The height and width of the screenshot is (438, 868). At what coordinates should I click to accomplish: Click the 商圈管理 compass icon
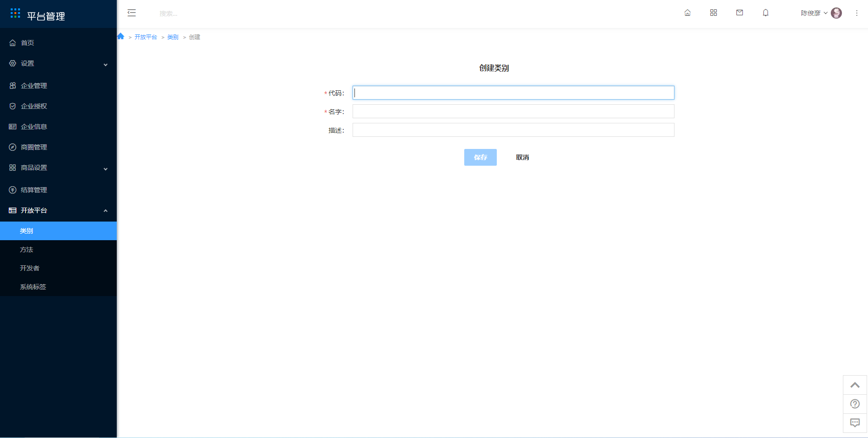click(13, 147)
